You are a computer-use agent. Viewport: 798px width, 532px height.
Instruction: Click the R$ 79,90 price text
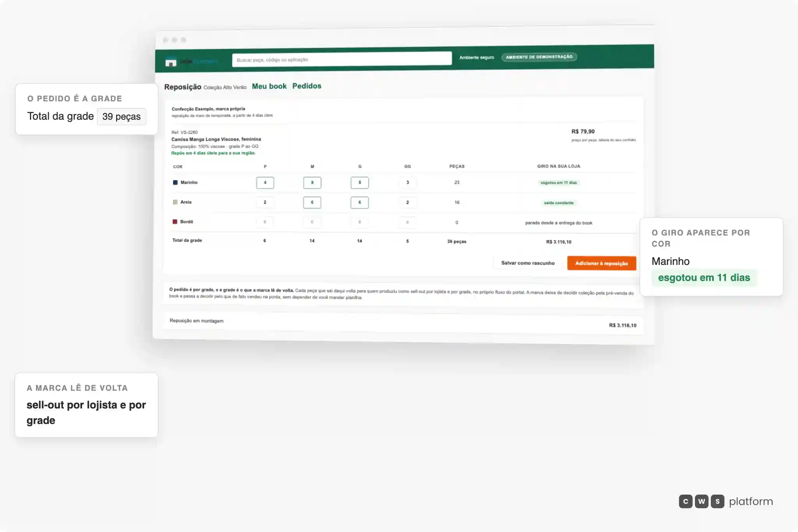583,132
